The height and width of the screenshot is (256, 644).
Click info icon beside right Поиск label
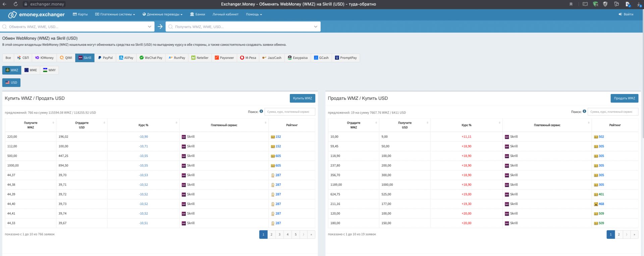click(x=584, y=112)
